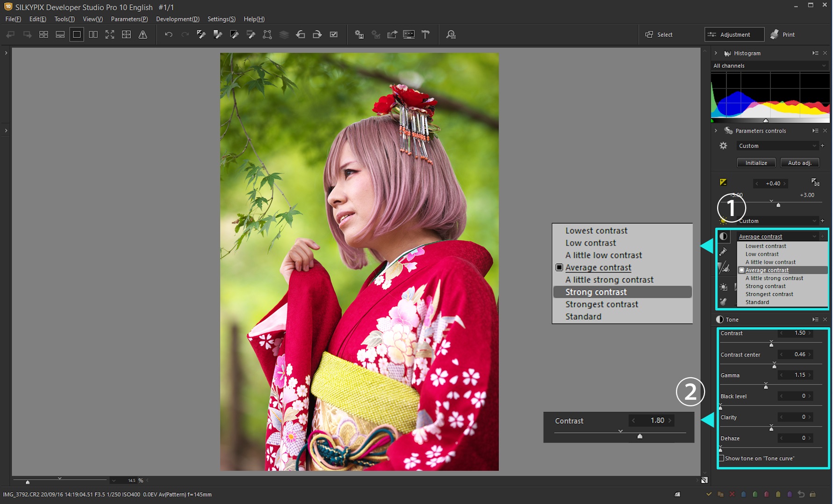
Task: Open the View menu
Action: [93, 19]
